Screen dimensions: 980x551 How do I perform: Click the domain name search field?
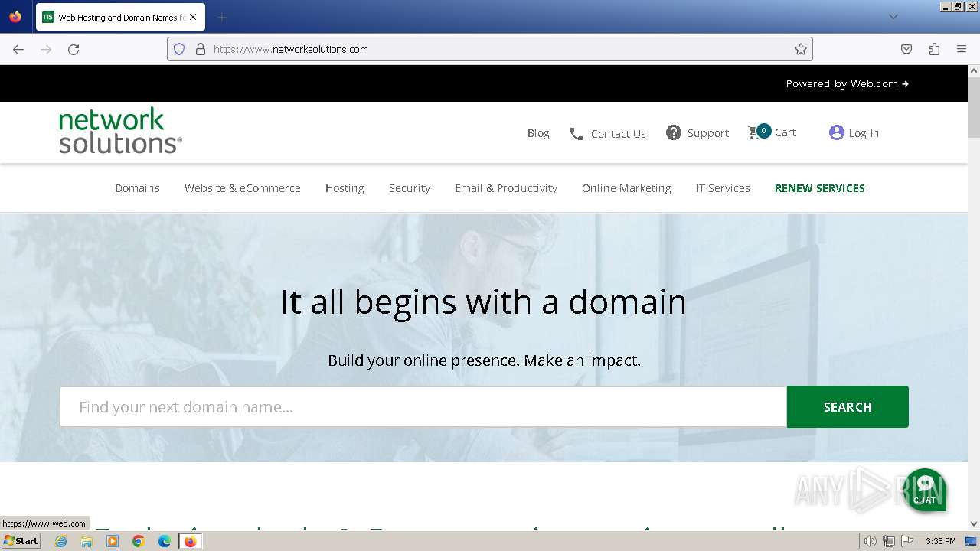(423, 407)
